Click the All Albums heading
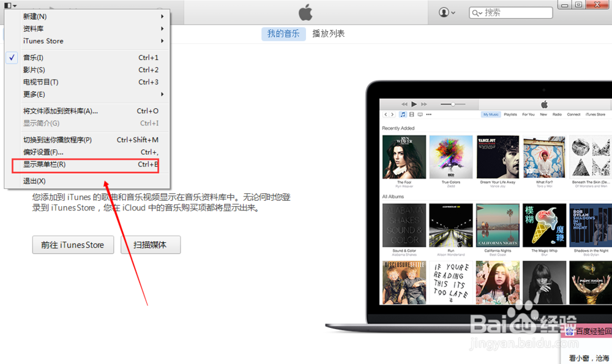The image size is (612, 364). pos(393,196)
